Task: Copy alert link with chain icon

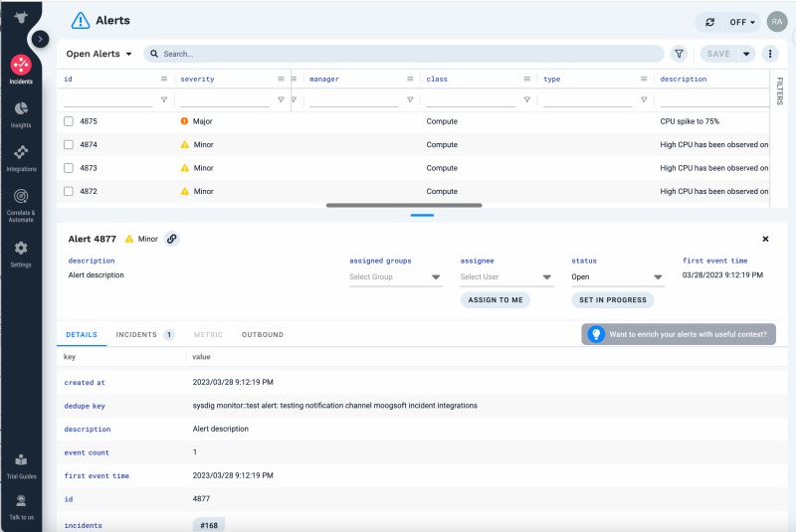Action: [172, 239]
